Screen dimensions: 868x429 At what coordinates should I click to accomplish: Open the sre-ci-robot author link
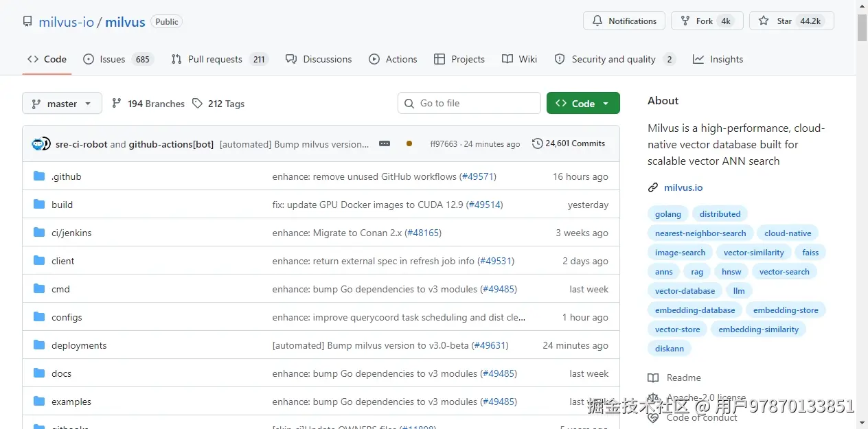pos(81,144)
